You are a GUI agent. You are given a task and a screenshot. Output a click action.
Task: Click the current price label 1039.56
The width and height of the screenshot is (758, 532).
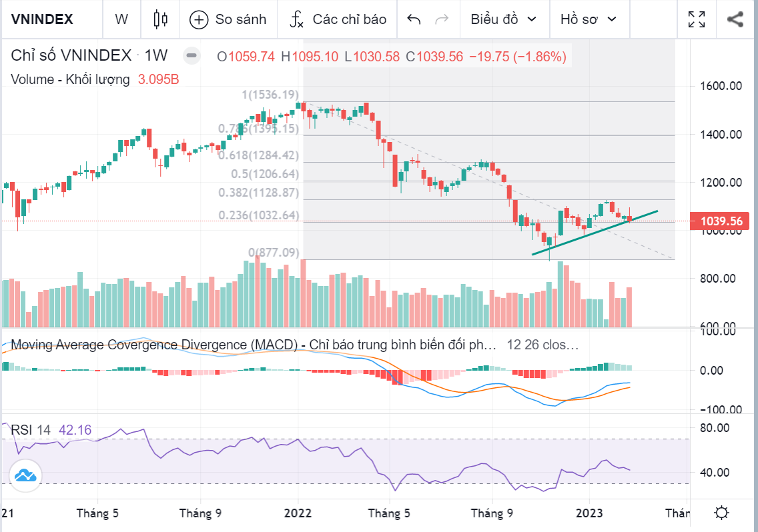pyautogui.click(x=720, y=221)
